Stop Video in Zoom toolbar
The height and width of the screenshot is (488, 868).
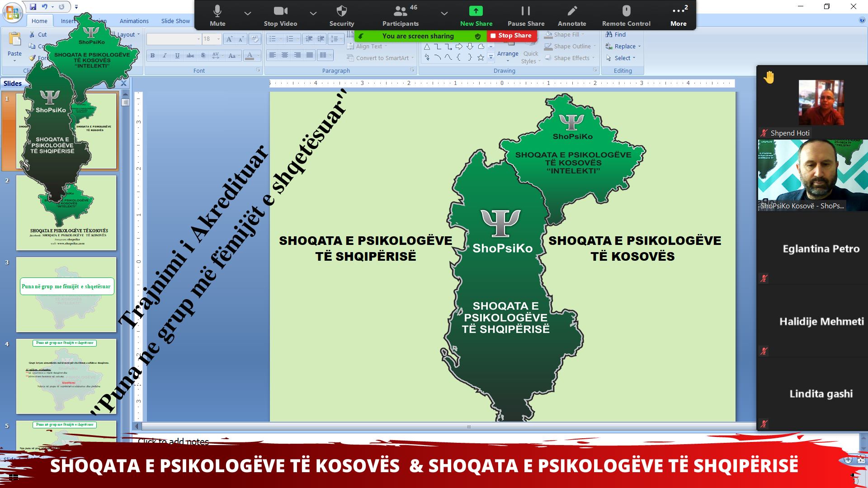pos(280,16)
